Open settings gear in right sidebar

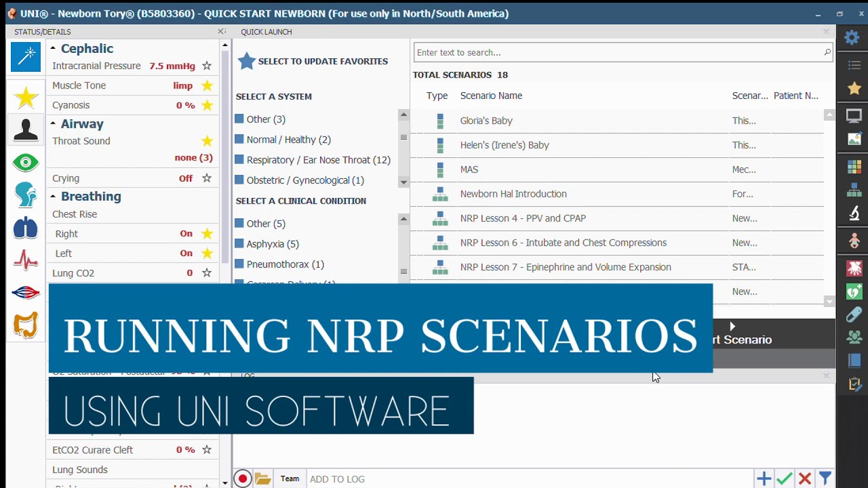852,38
